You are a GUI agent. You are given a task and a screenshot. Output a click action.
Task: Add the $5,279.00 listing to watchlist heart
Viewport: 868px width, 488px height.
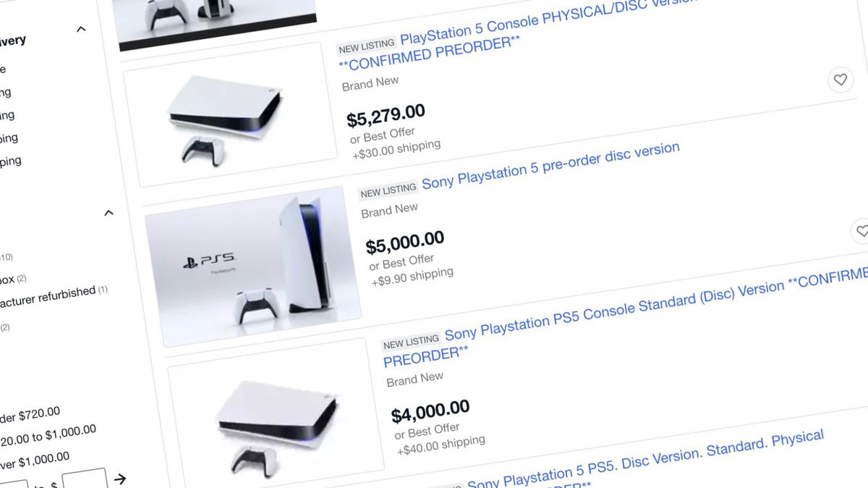840,80
